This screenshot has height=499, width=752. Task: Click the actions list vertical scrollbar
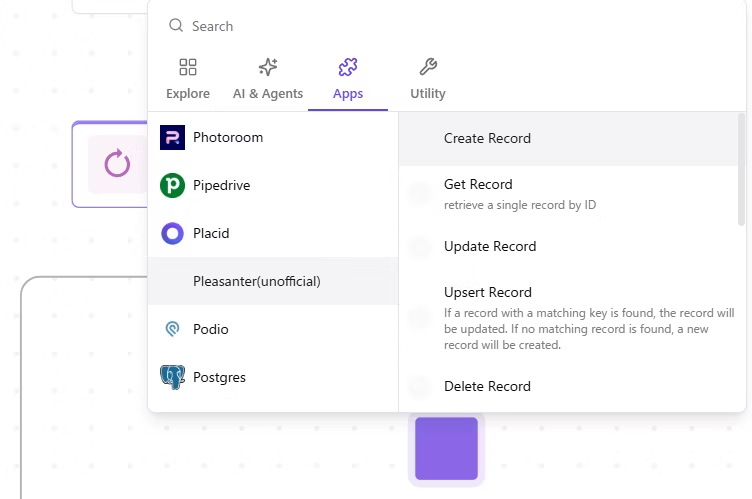click(741, 169)
